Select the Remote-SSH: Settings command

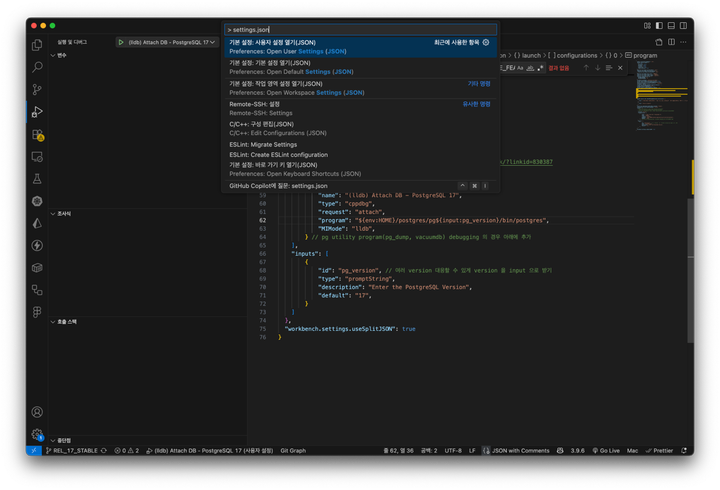(x=360, y=109)
